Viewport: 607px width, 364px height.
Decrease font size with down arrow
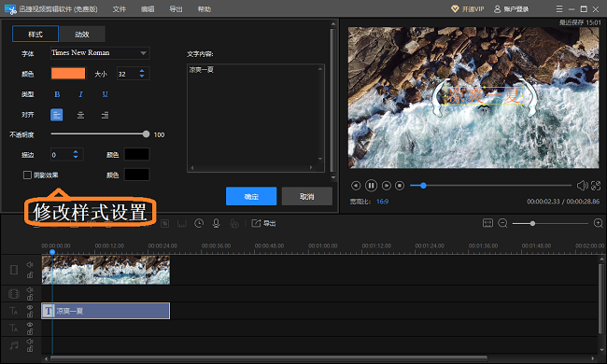(x=142, y=77)
